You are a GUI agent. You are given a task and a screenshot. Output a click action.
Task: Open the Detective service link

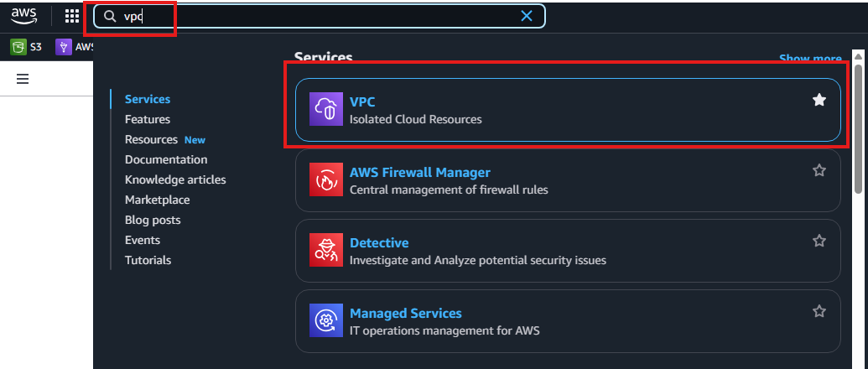click(x=379, y=243)
